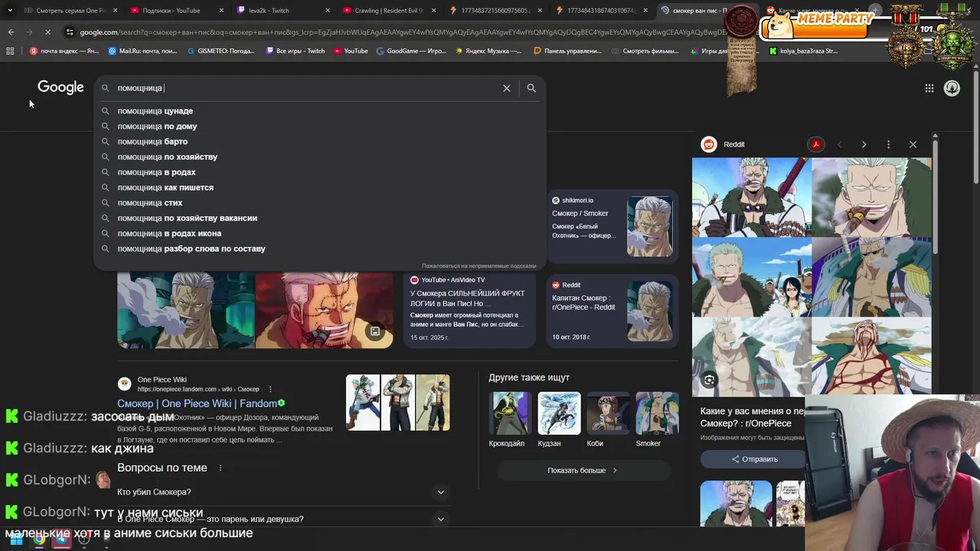Open 'Панель управлени...' bookmark
This screenshot has height=551, width=980.
coord(567,51)
